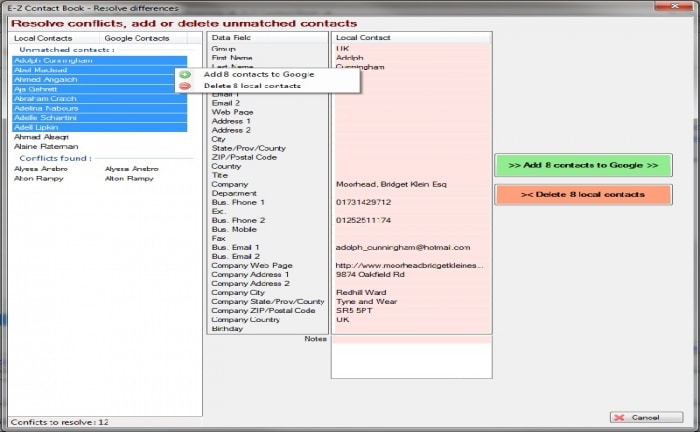The width and height of the screenshot is (700, 432).
Task: Click the Birthday field label
Action: coord(227,329)
